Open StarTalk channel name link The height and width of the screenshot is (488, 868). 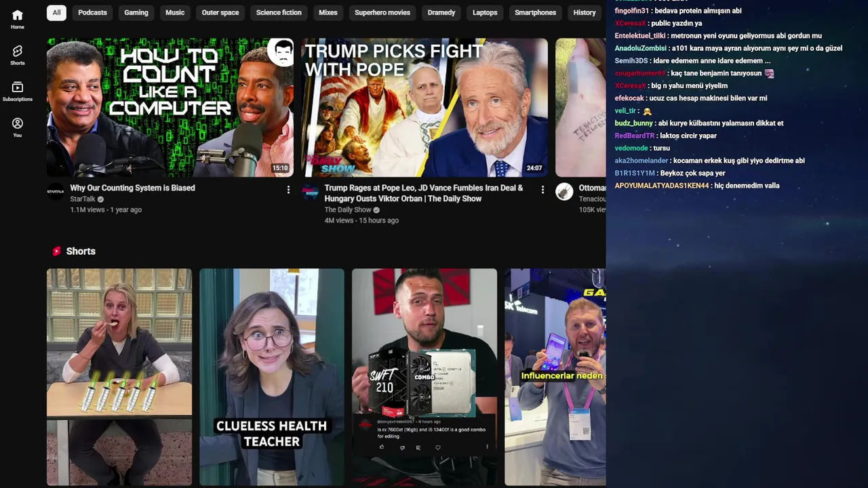coord(83,199)
